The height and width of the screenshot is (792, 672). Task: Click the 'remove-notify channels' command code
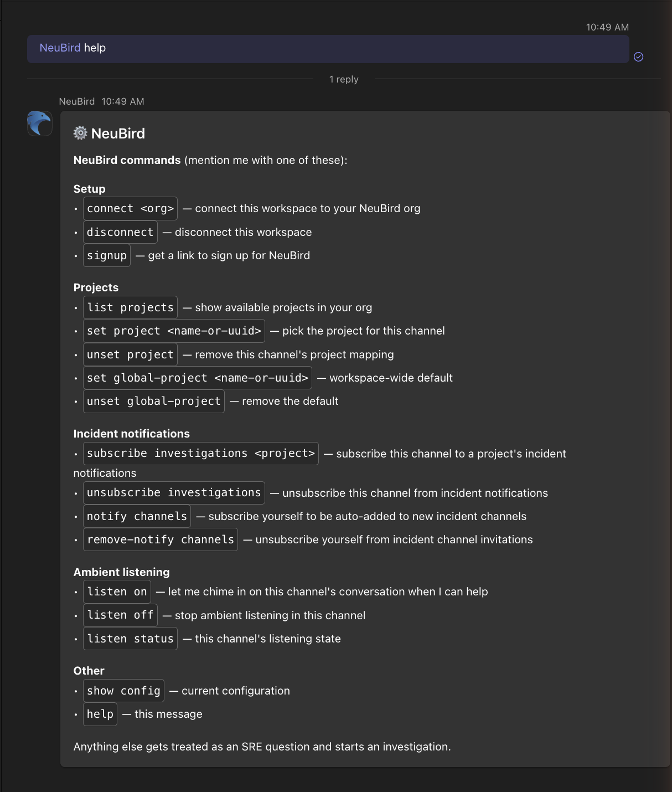[x=161, y=539]
